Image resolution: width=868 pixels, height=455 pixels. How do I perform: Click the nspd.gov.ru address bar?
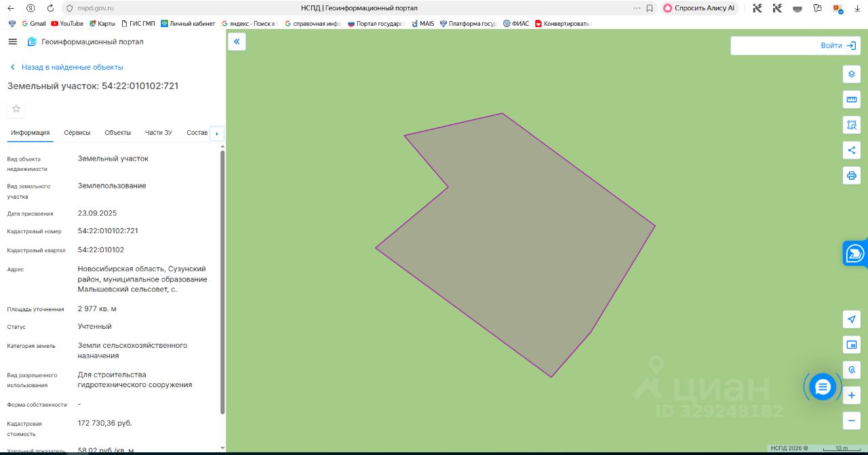[96, 8]
